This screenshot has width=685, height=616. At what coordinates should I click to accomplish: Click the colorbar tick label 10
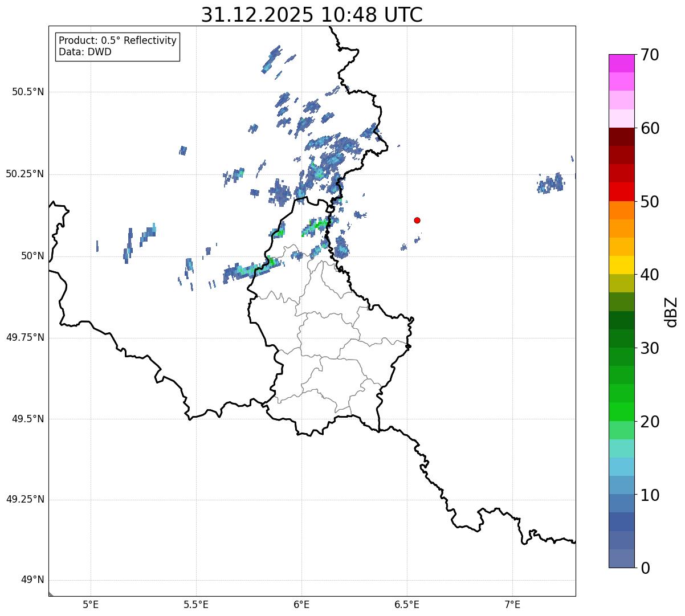click(650, 495)
